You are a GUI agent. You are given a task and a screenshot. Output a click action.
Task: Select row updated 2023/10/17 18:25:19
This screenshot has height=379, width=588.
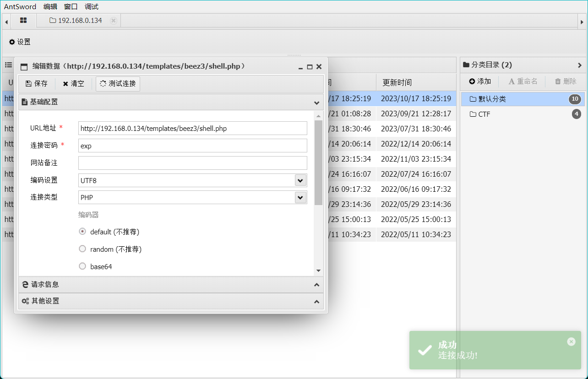416,98
